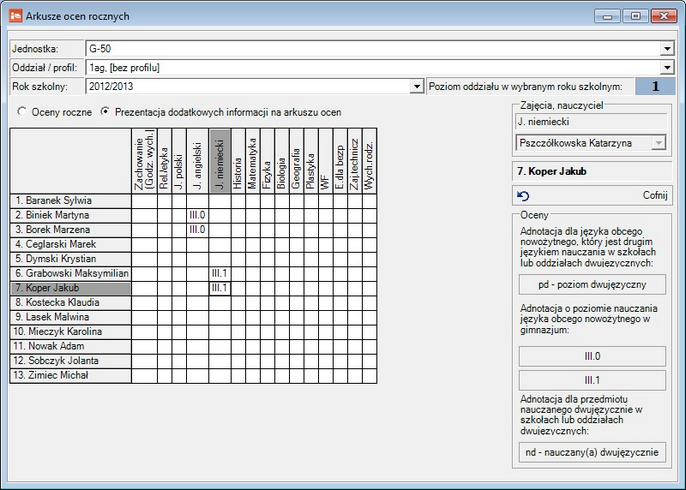The width and height of the screenshot is (686, 490).
Task: Select student 8. Kostecka Klaudia
Action: pos(70,302)
